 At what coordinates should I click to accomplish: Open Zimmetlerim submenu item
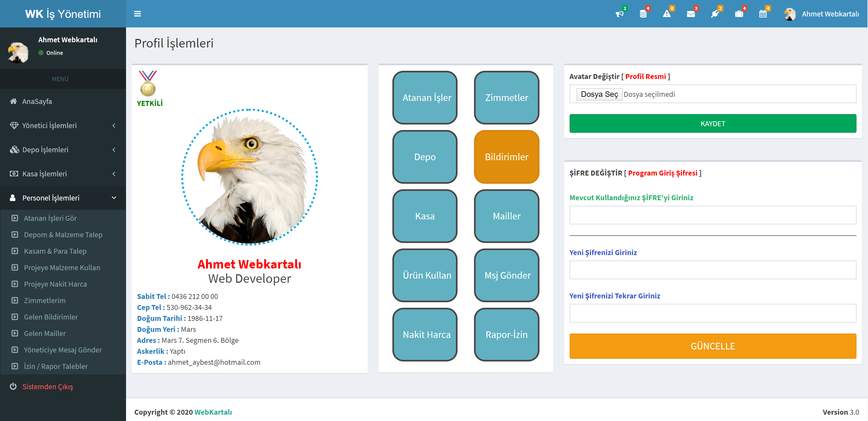pyautogui.click(x=44, y=300)
